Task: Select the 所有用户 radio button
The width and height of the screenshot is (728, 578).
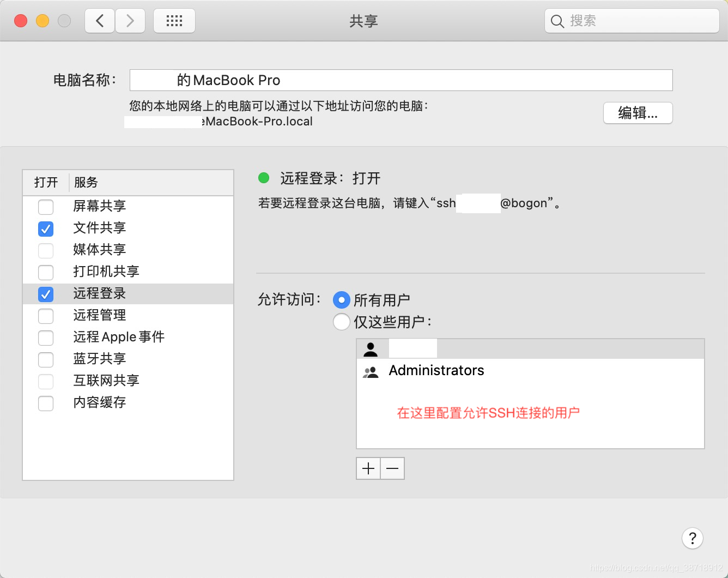Action: point(342,300)
